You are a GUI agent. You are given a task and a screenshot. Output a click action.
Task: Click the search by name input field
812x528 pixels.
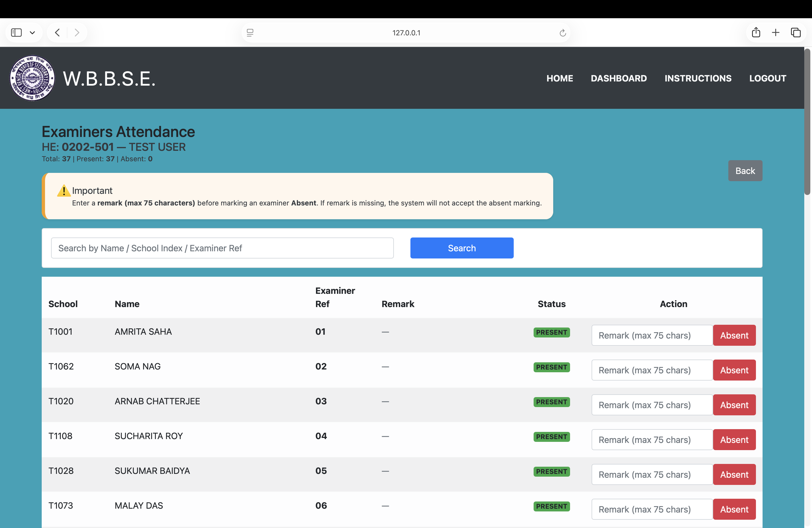222,248
